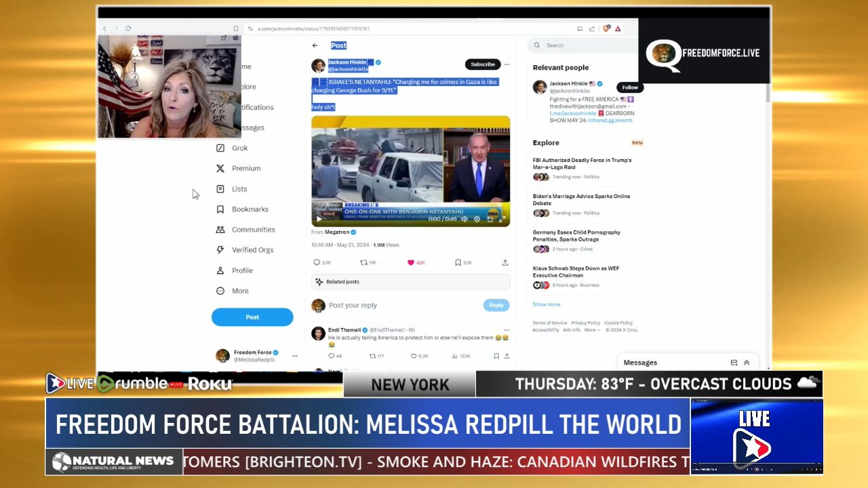Click the share icon on the main post
868x488 pixels.
click(x=505, y=262)
